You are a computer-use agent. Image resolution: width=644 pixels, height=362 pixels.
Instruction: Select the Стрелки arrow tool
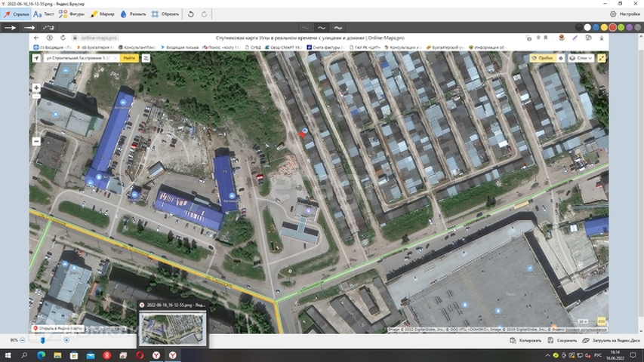[16, 14]
